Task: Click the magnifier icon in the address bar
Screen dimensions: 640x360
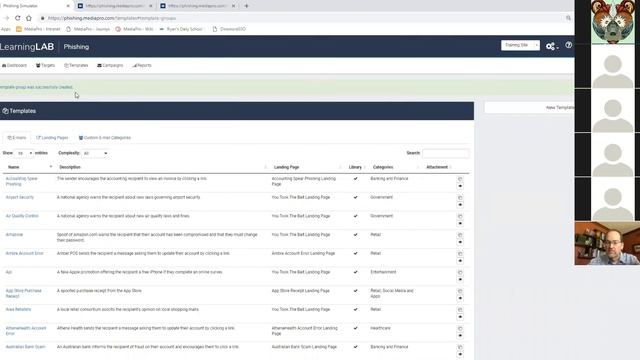Action: [568, 18]
